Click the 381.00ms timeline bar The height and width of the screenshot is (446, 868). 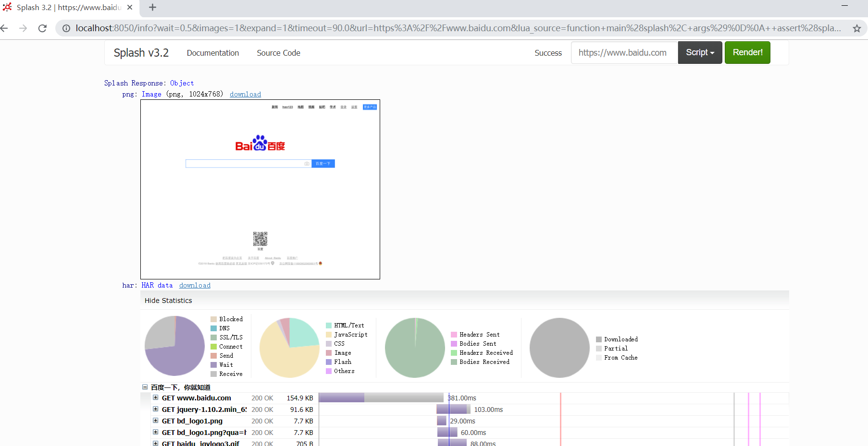tap(381, 398)
